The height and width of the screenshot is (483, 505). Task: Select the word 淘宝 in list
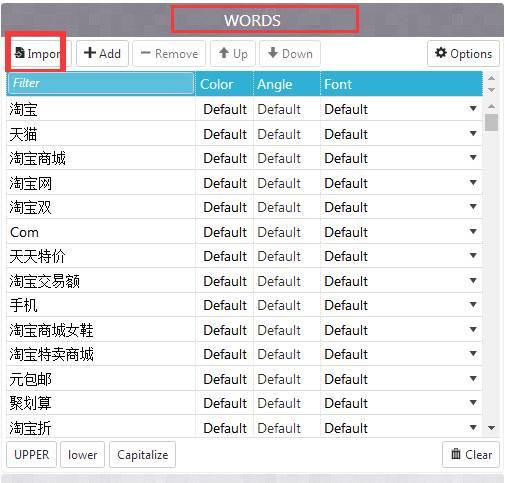click(x=23, y=109)
